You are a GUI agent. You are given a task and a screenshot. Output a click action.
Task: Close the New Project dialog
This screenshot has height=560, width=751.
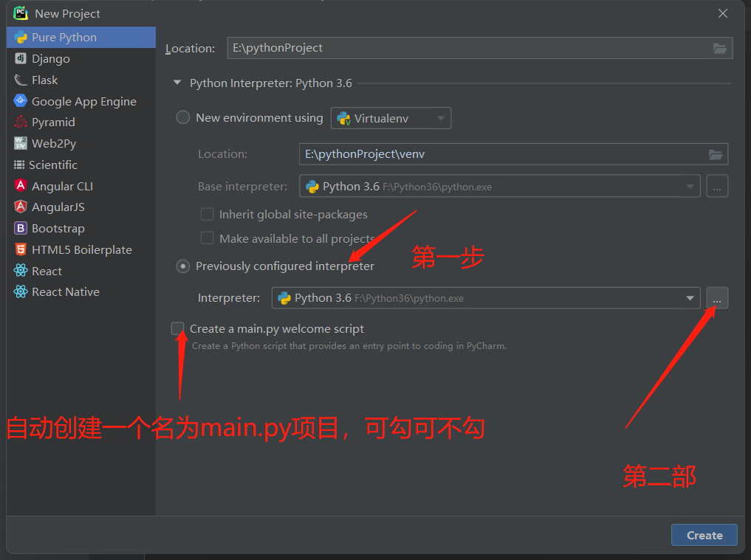(x=723, y=13)
